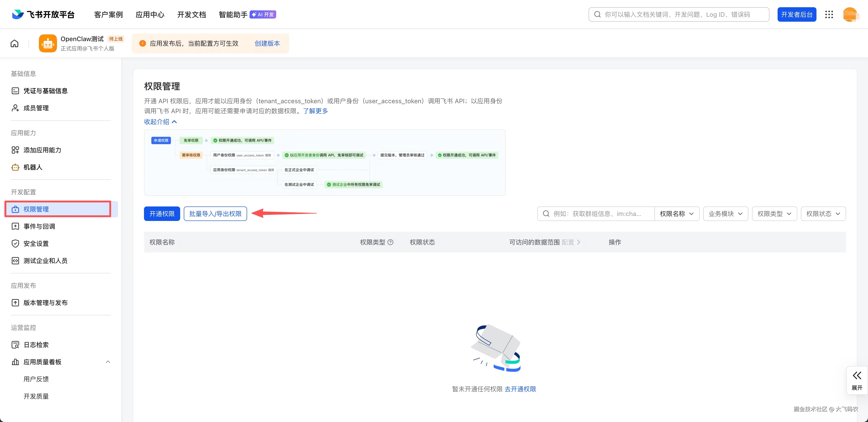Click the 批量导入/导出权限 button
Screen dimensions: 868x422
(215, 214)
